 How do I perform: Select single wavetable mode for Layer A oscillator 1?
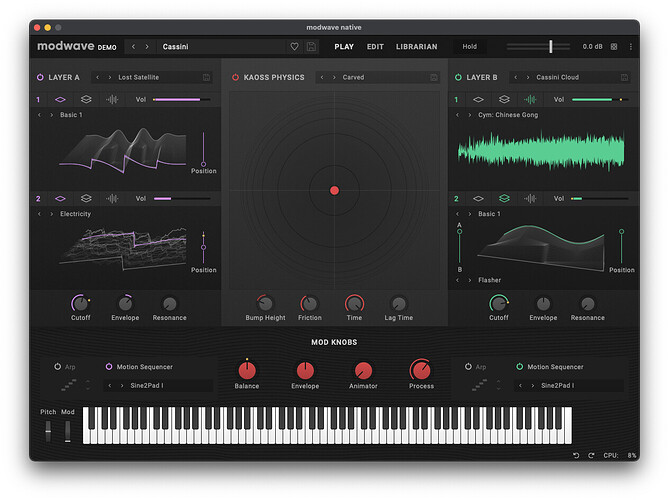(60, 99)
